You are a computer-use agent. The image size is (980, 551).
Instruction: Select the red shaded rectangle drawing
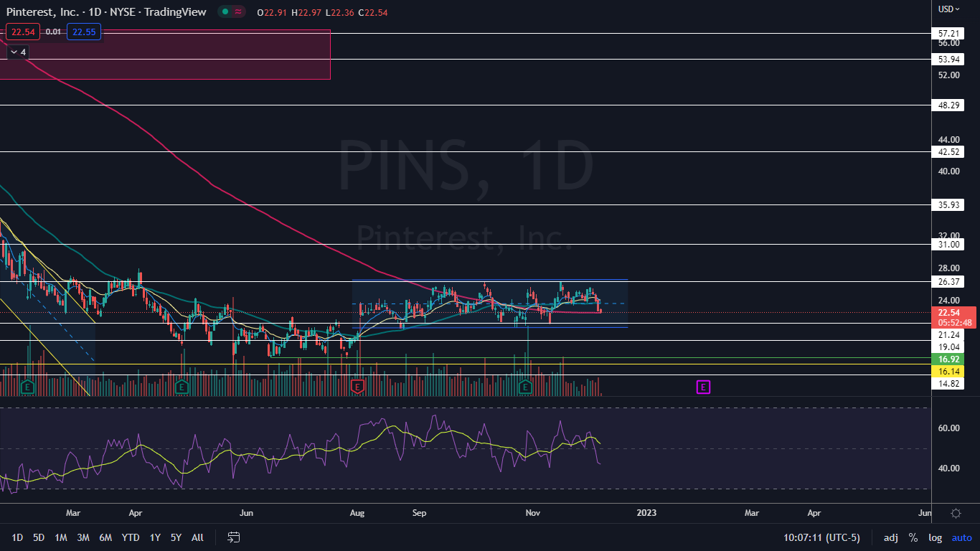click(x=165, y=55)
